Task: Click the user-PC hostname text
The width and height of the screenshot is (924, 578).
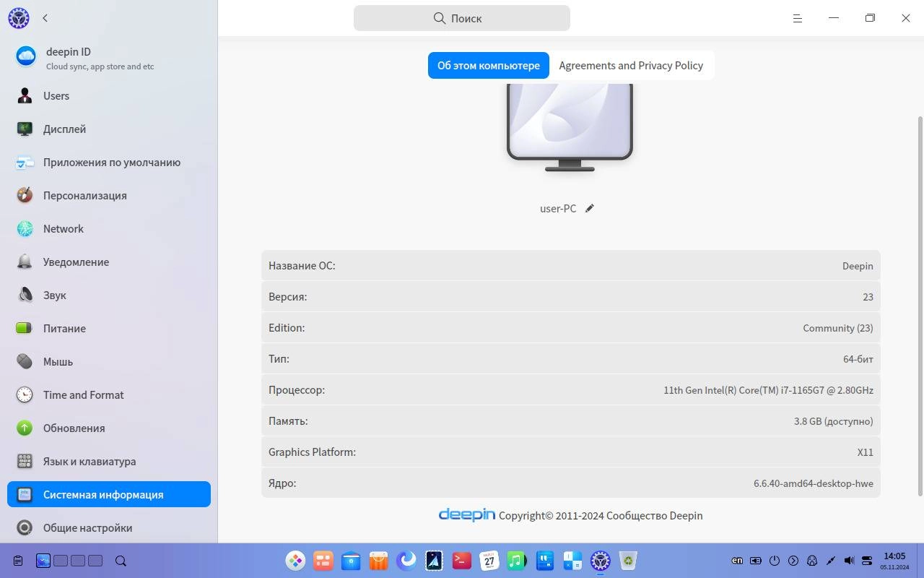Action: tap(558, 208)
